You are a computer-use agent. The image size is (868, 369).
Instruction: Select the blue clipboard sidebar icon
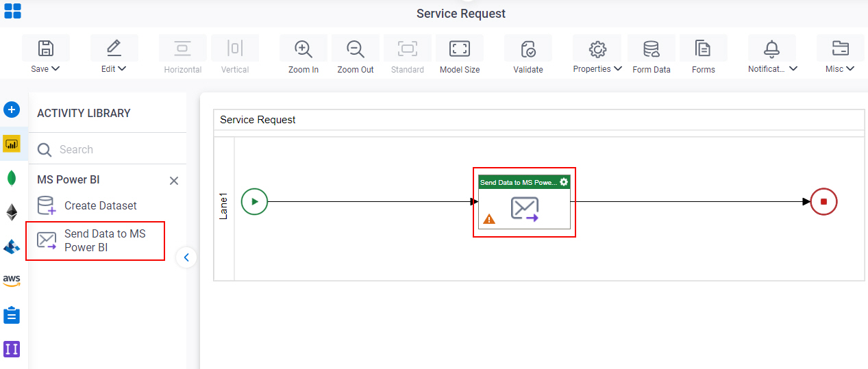point(12,315)
